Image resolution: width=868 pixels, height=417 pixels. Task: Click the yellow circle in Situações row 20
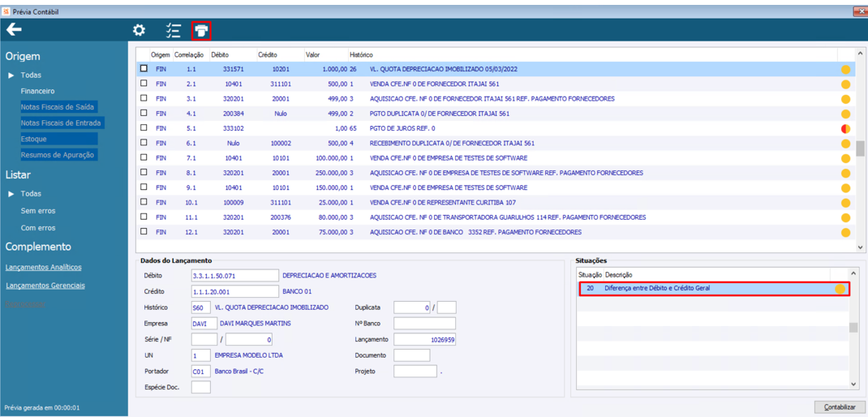(x=840, y=289)
